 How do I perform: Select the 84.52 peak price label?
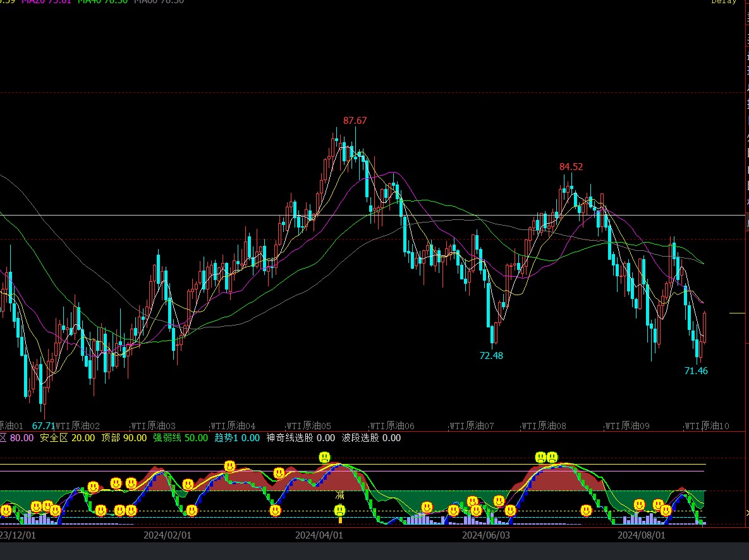(x=571, y=167)
